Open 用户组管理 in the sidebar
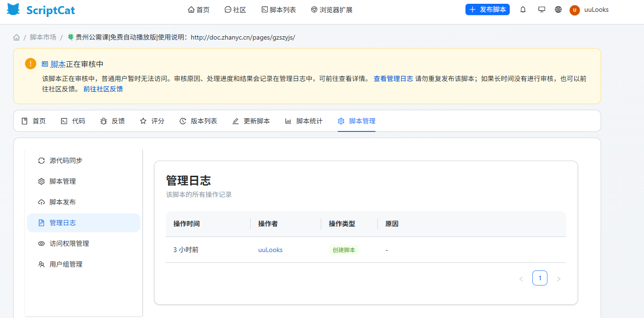 click(x=83, y=264)
